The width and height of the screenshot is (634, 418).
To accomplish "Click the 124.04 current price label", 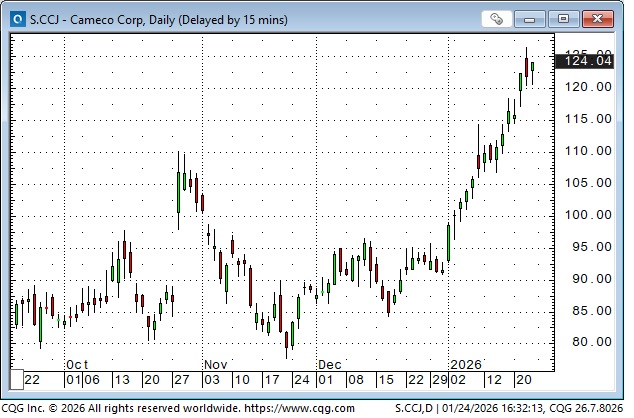I will click(x=587, y=62).
